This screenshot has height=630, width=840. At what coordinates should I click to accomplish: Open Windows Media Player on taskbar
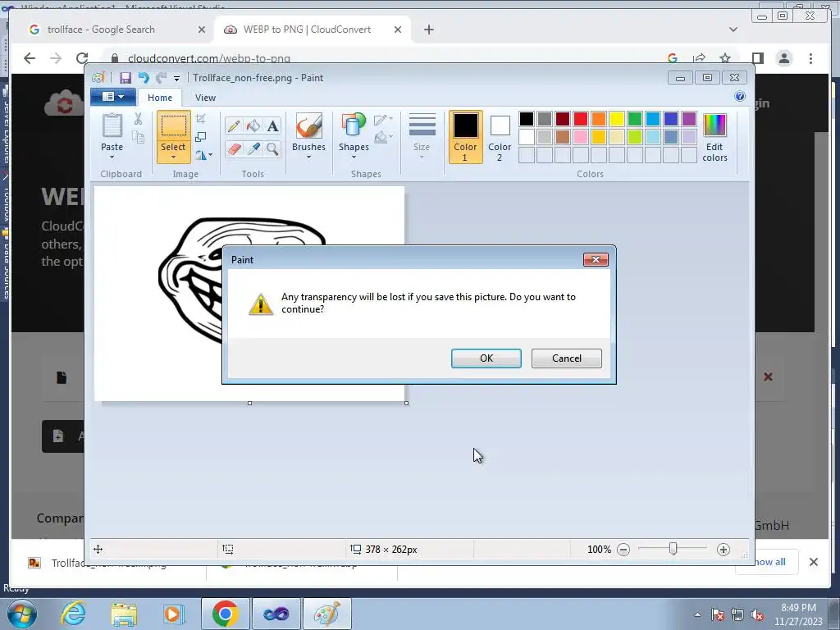click(x=174, y=614)
